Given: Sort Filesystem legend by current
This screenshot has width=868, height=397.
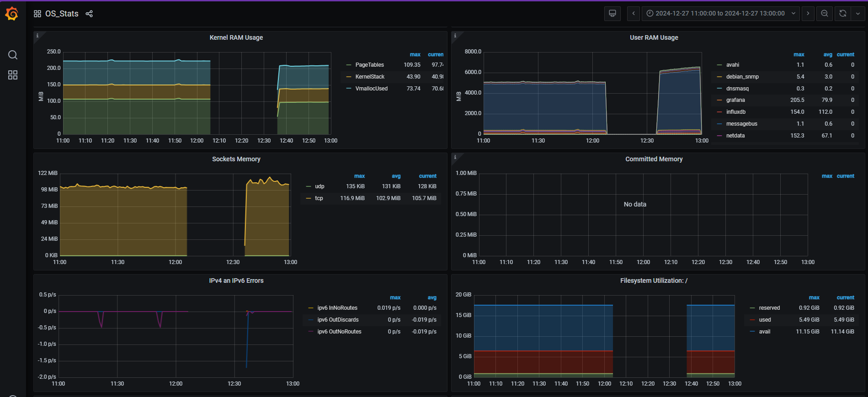Looking at the screenshot, I should [x=846, y=297].
